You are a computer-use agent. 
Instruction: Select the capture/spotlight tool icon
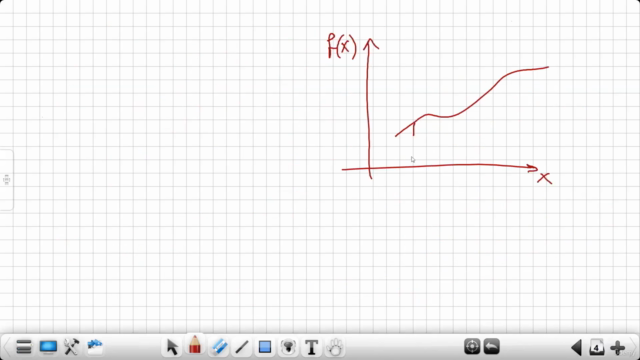tap(288, 347)
